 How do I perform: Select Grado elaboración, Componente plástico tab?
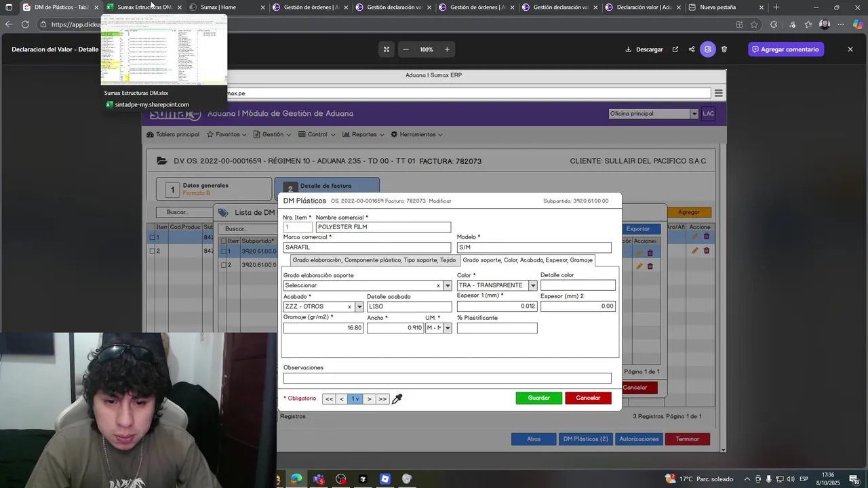tap(374, 260)
